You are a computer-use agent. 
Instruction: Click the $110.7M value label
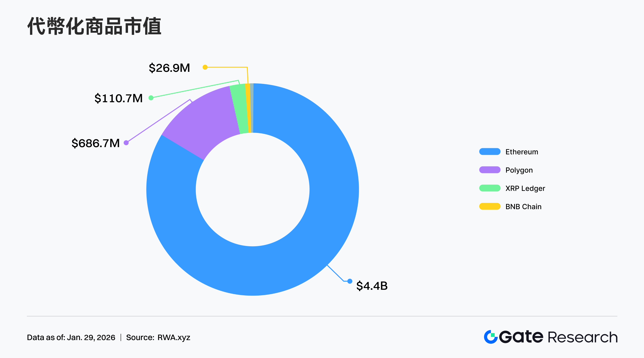118,98
